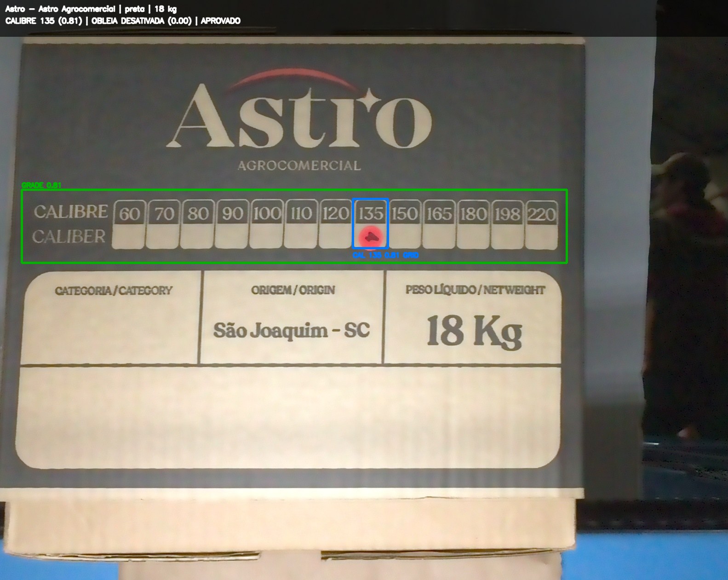
Task: Click the word CALIBER on the box
Action: coord(69,236)
